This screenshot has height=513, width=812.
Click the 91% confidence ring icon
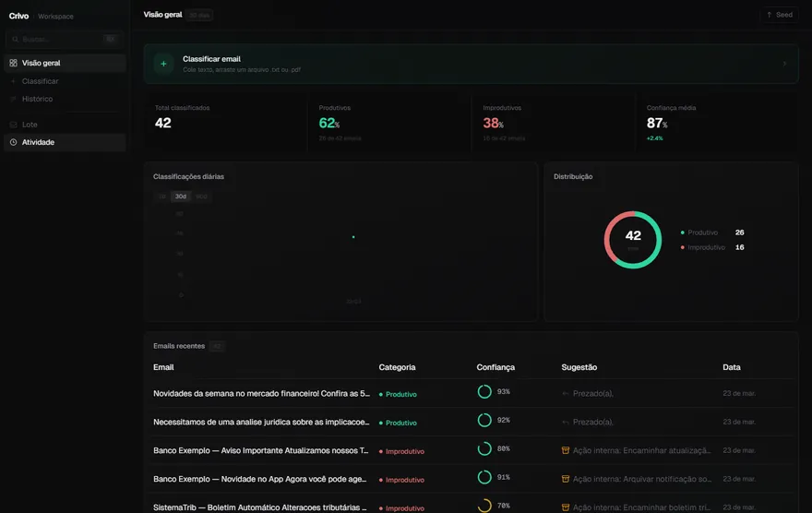484,477
